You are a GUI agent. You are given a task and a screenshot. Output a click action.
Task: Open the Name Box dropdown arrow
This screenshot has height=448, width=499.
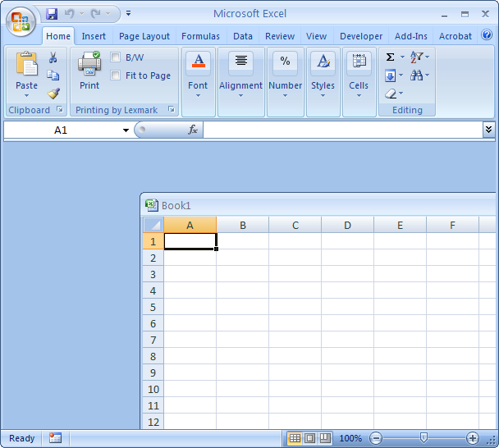point(126,130)
